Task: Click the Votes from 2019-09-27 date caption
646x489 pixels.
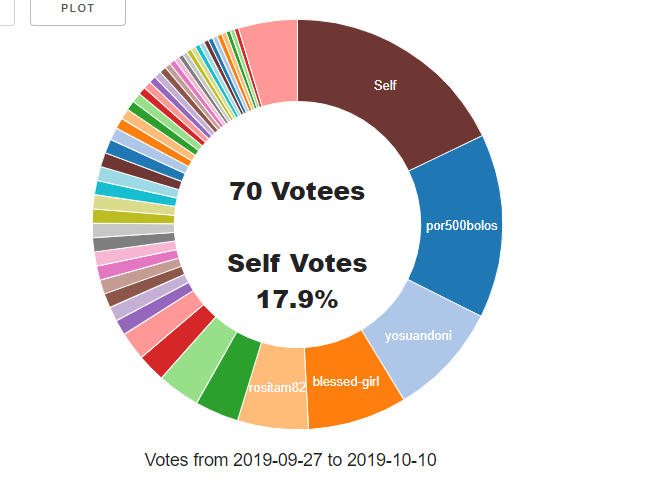Action: (290, 460)
